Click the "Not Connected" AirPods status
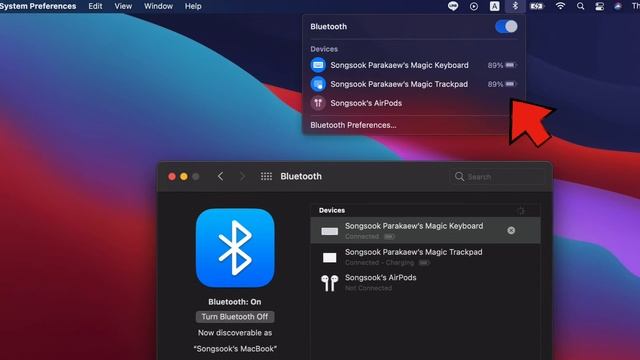Screen dimensions: 640x360 coord(369,288)
